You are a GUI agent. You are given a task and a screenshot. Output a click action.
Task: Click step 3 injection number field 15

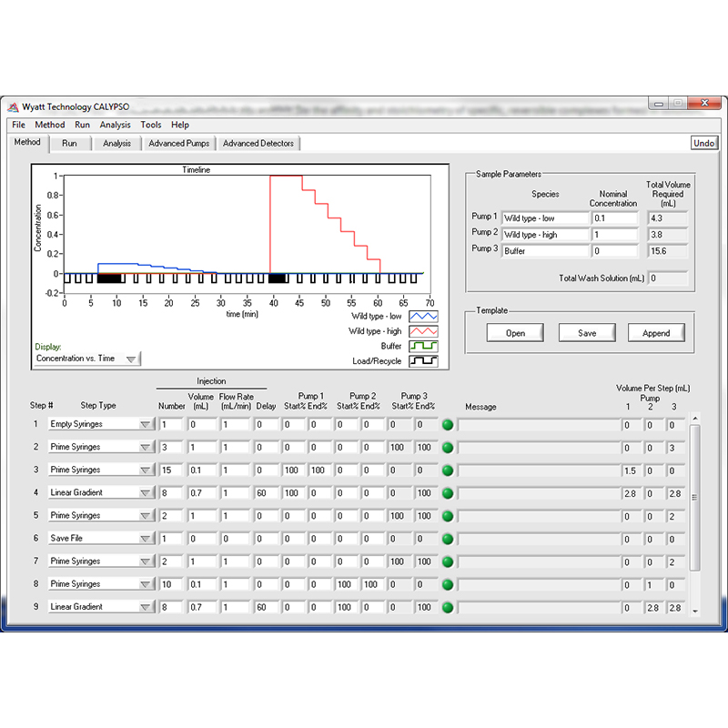[x=171, y=470]
